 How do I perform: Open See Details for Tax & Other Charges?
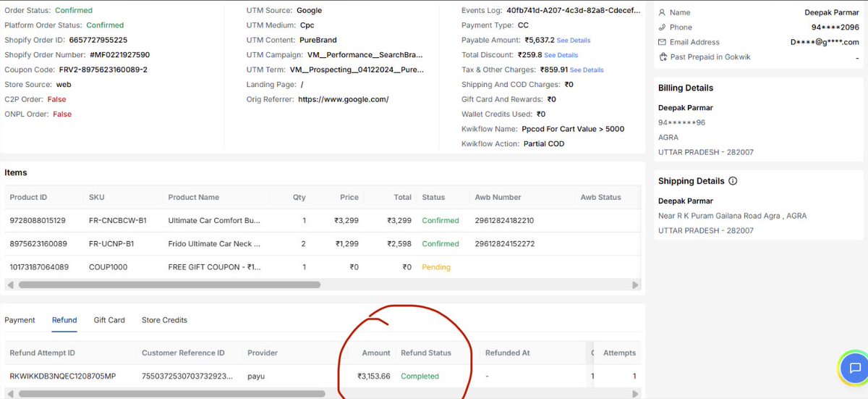click(x=587, y=70)
